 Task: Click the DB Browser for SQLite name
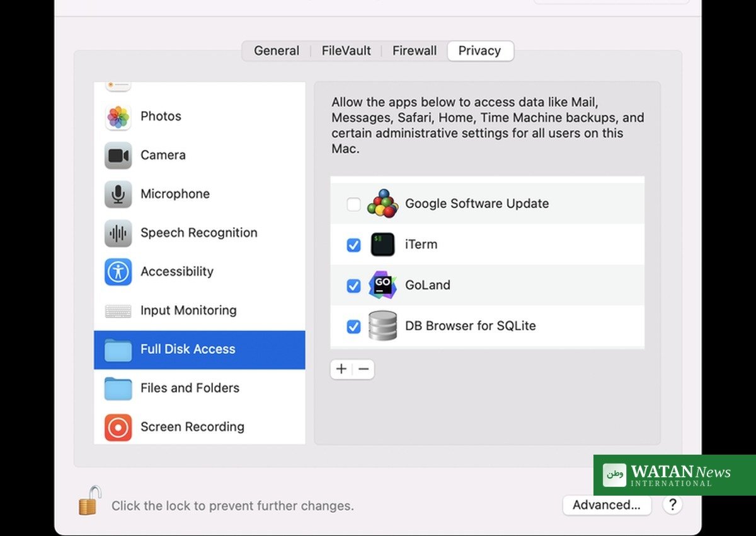point(471,326)
